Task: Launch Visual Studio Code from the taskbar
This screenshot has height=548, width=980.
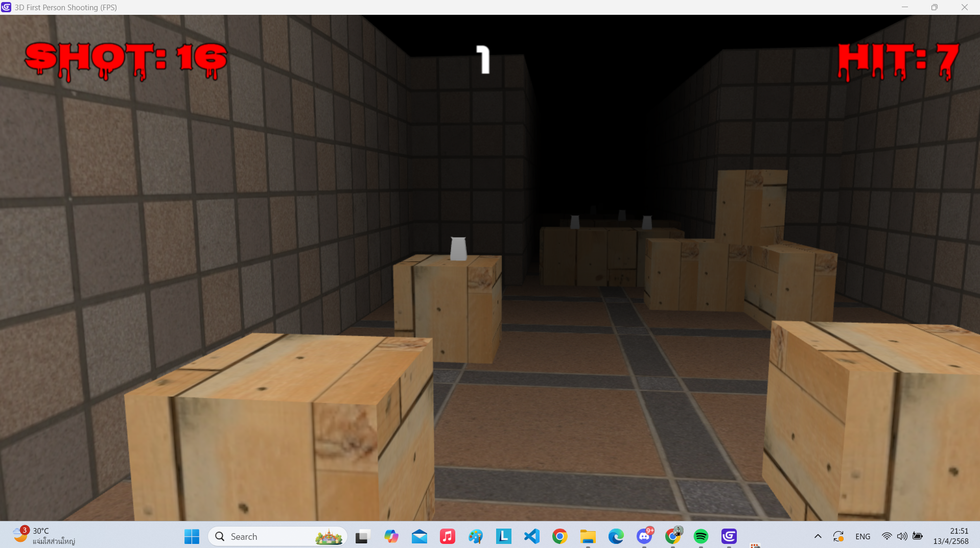Action: (531, 536)
